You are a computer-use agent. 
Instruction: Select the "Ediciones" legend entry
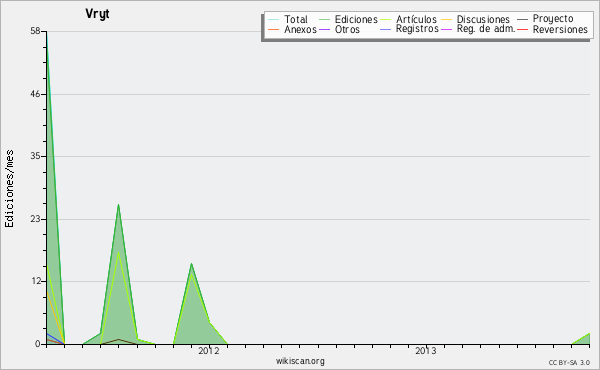click(x=356, y=19)
